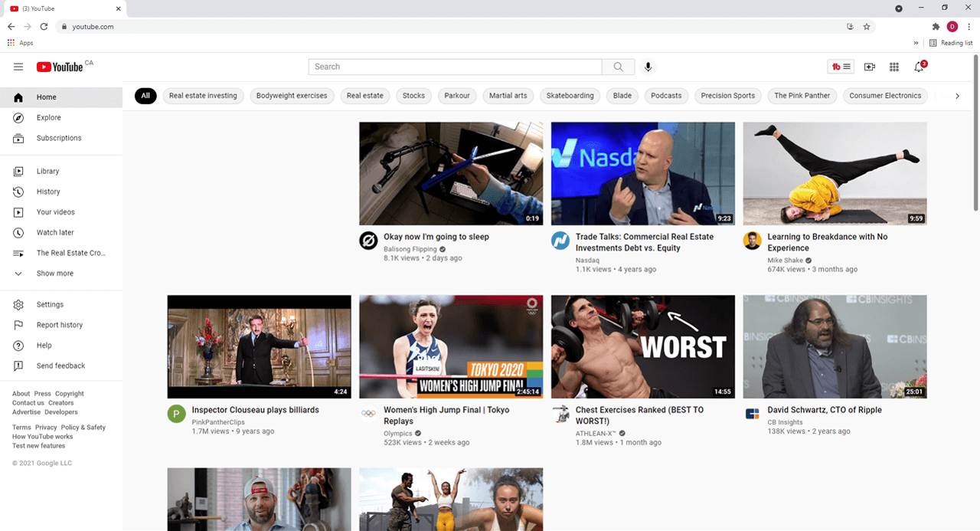This screenshot has height=531, width=980.
Task: Open Library in sidebar
Action: pyautogui.click(x=61, y=172)
